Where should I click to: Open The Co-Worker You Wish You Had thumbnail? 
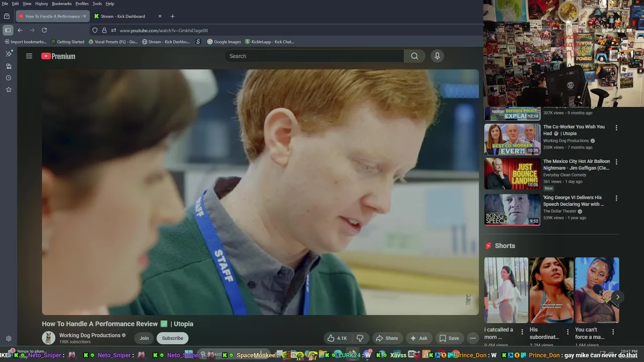click(x=512, y=139)
